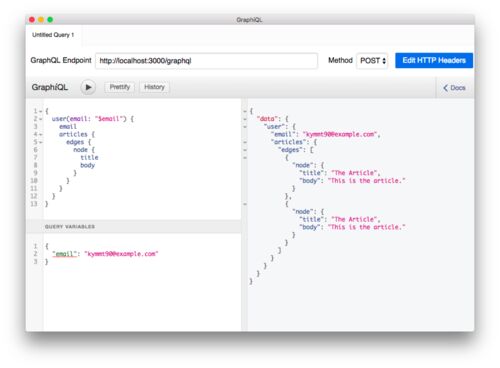Image resolution: width=500 pixels, height=368 pixels.
Task: Select the Untitled Query 1 tab
Action: click(53, 35)
